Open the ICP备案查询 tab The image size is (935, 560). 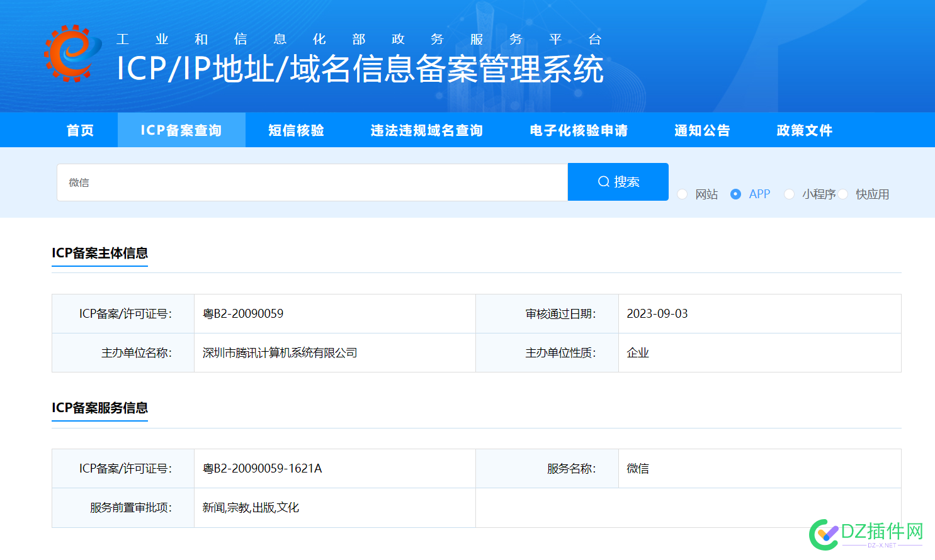click(181, 130)
